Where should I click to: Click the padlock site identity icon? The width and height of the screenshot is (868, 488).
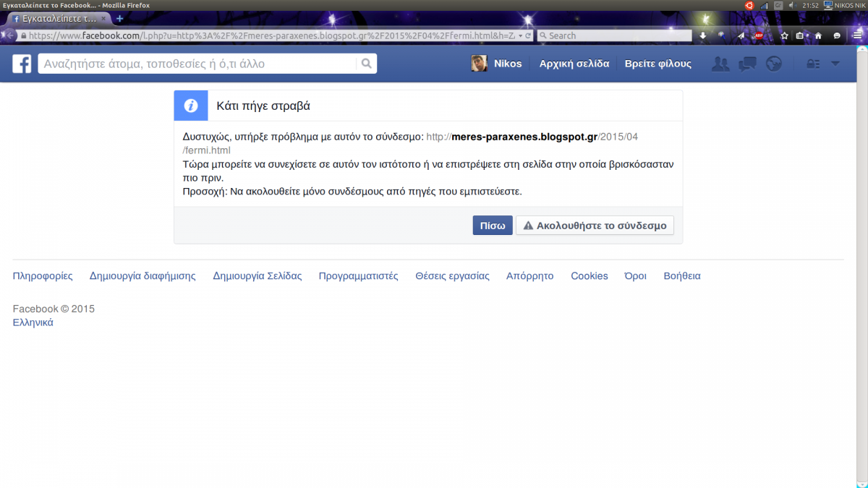pos(24,35)
